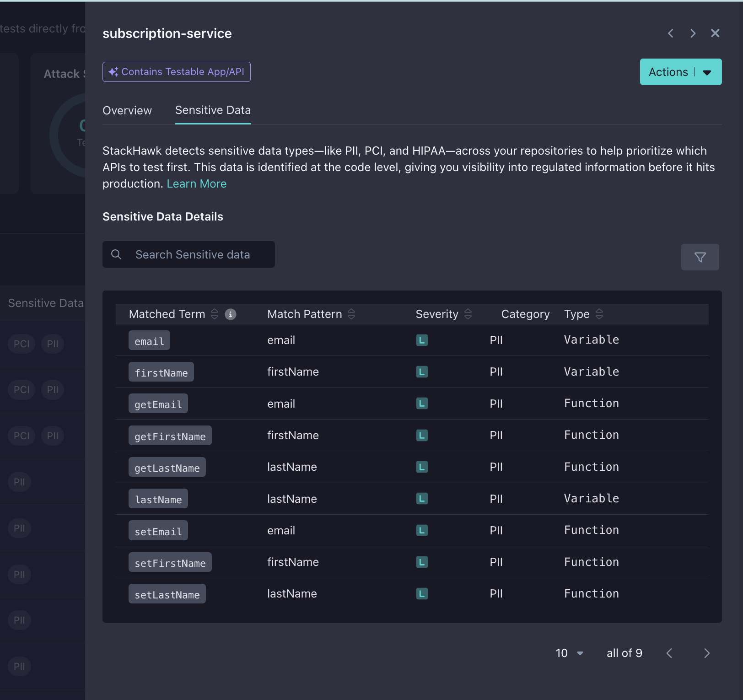
Task: Go to previous page of results
Action: click(669, 653)
